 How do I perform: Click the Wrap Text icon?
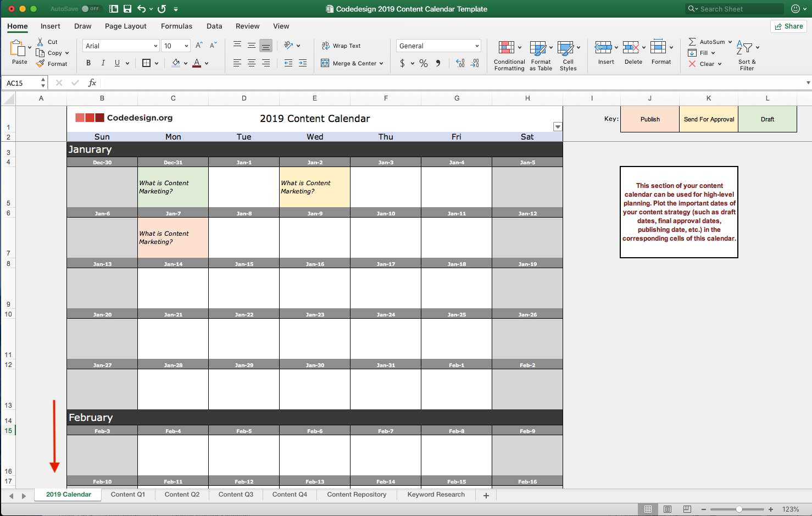[325, 46]
